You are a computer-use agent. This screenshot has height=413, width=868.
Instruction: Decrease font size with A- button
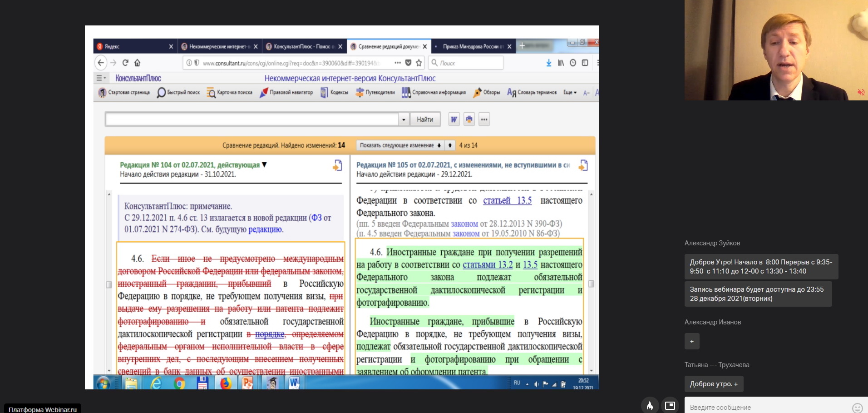point(587,93)
